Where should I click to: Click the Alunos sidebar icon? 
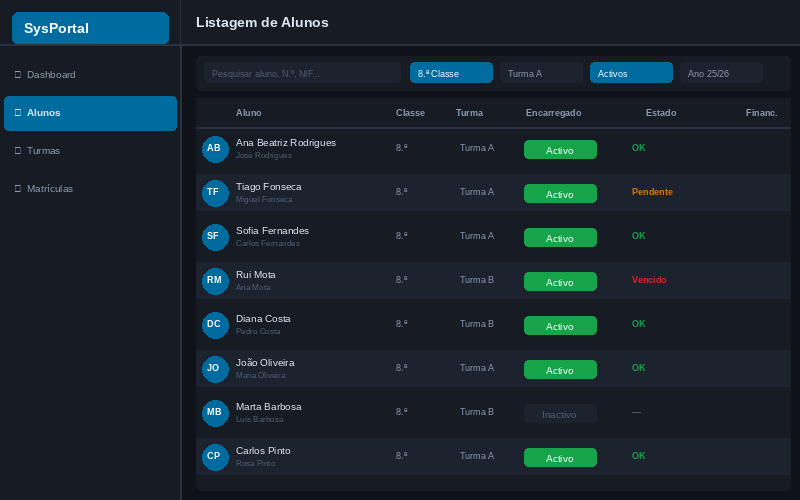(18, 113)
